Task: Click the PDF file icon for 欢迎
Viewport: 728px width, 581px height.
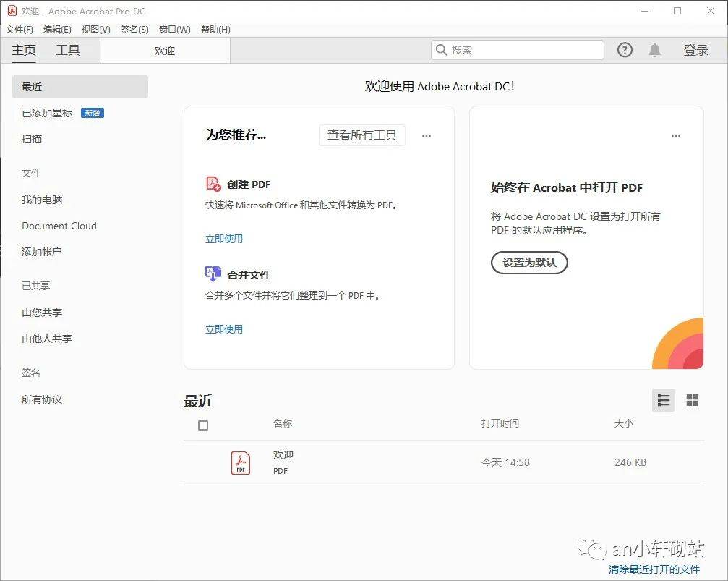Action: (241, 463)
